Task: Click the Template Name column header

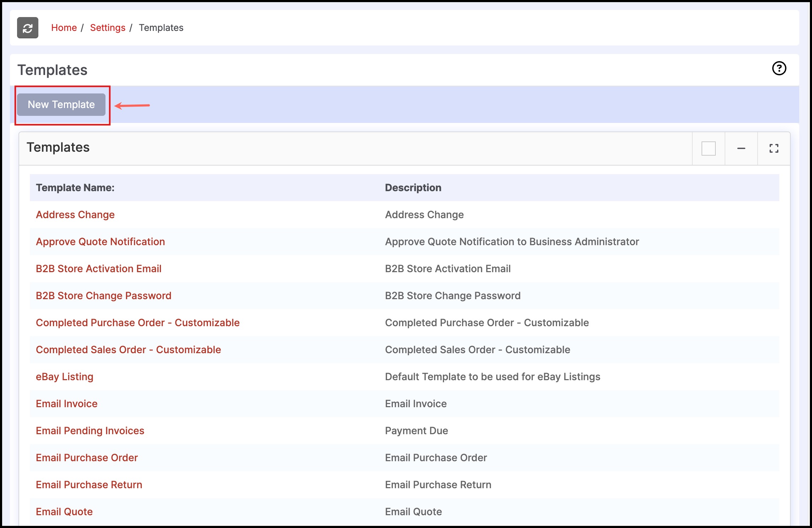Action: pyautogui.click(x=75, y=188)
